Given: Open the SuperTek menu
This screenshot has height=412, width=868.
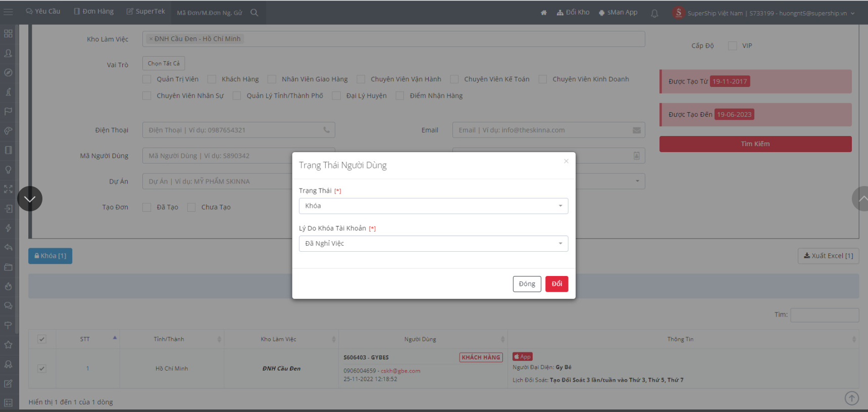Looking at the screenshot, I should (145, 11).
